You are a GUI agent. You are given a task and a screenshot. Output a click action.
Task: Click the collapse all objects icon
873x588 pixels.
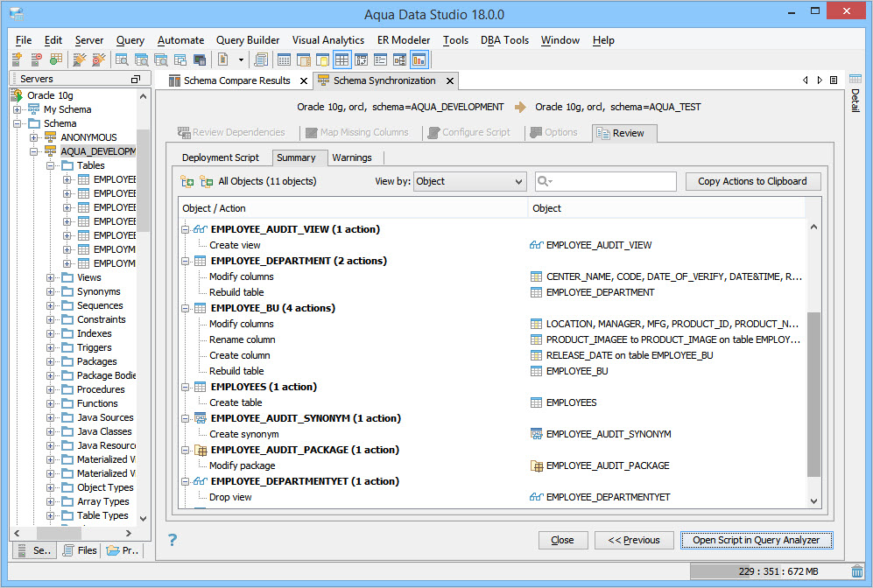tap(207, 181)
